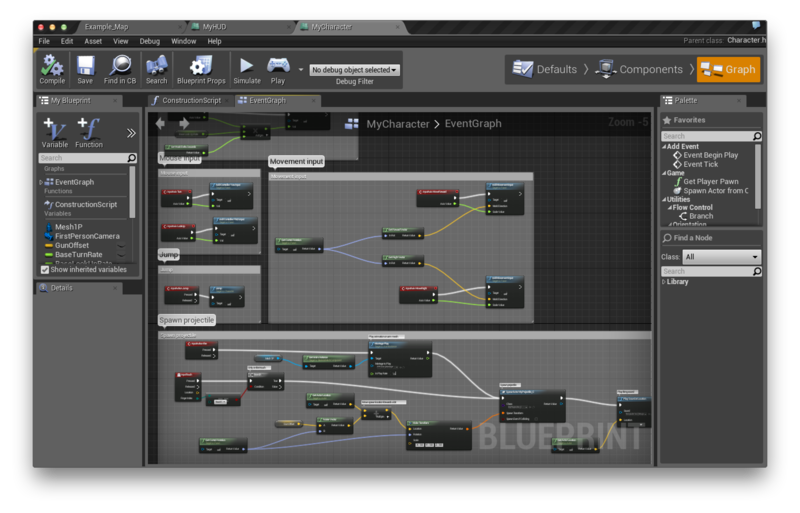Close the Palette tab
Image resolution: width=800 pixels, height=513 pixels.
pos(739,101)
